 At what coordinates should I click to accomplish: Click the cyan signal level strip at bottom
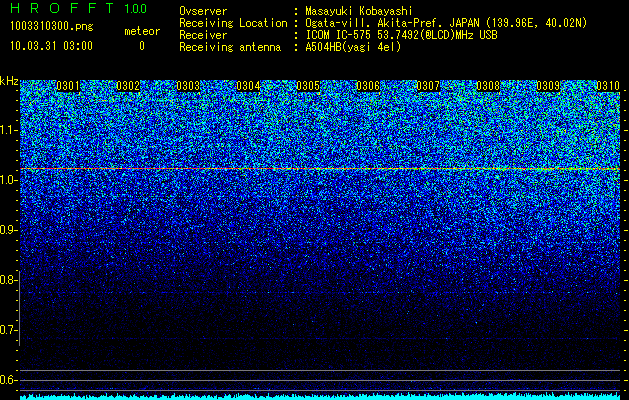(320, 396)
